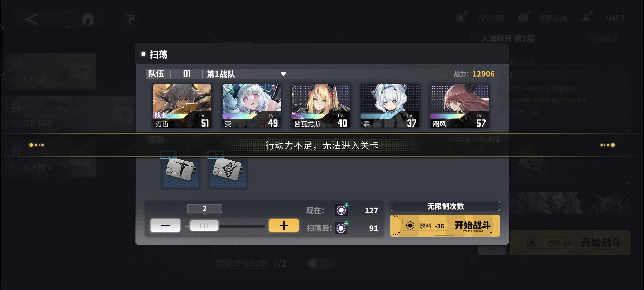Tap the triangle resource icon showing 9450
Viewport: 644px width, 290px height.
[x=586, y=18]
